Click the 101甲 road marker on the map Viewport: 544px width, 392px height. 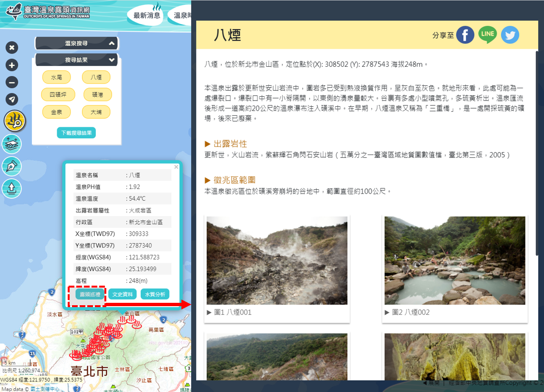[x=77, y=331]
